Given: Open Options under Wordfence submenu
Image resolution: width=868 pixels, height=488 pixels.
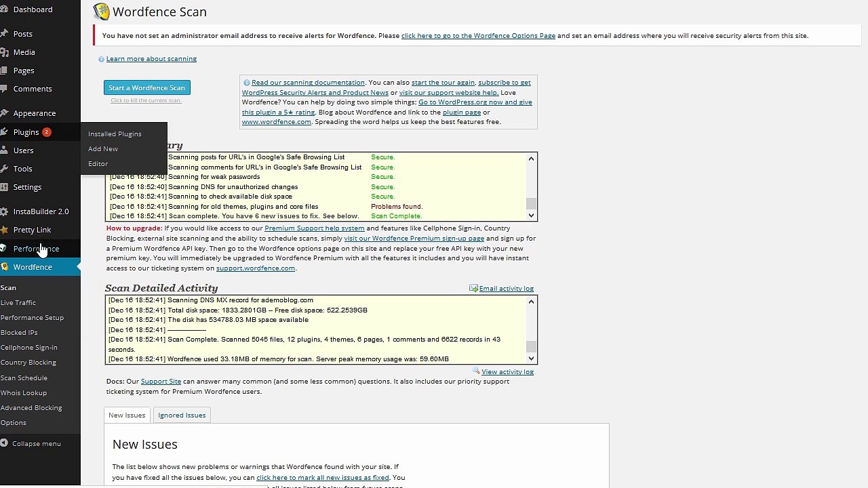Looking at the screenshot, I should tap(13, 423).
